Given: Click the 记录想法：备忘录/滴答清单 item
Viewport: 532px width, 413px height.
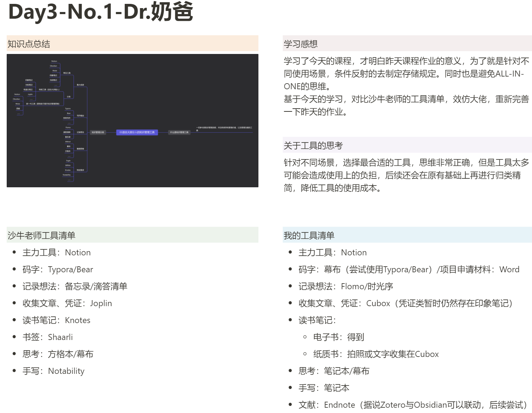Looking at the screenshot, I should 75,286.
